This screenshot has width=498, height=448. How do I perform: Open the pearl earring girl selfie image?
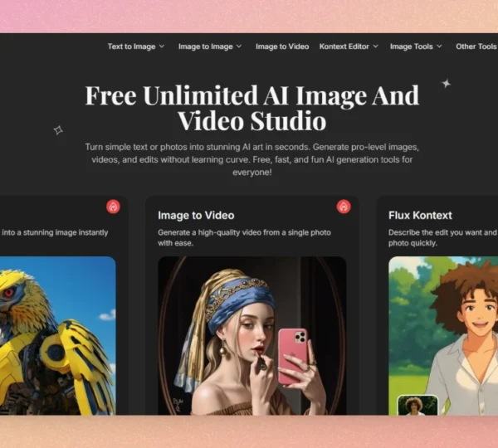pos(252,336)
